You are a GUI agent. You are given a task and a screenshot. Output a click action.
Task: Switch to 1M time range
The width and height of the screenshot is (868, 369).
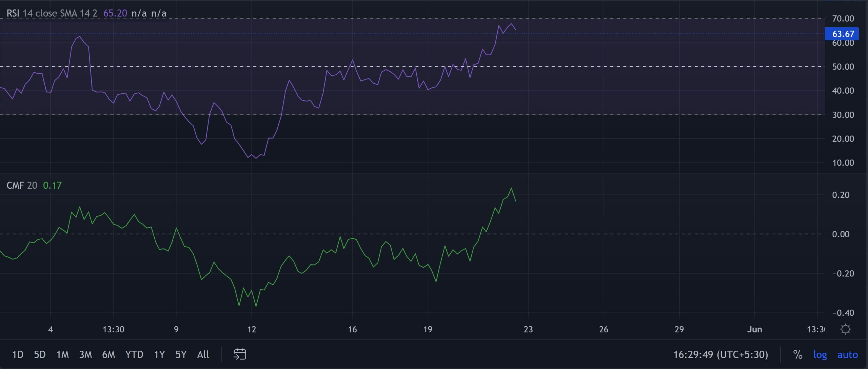(62, 354)
